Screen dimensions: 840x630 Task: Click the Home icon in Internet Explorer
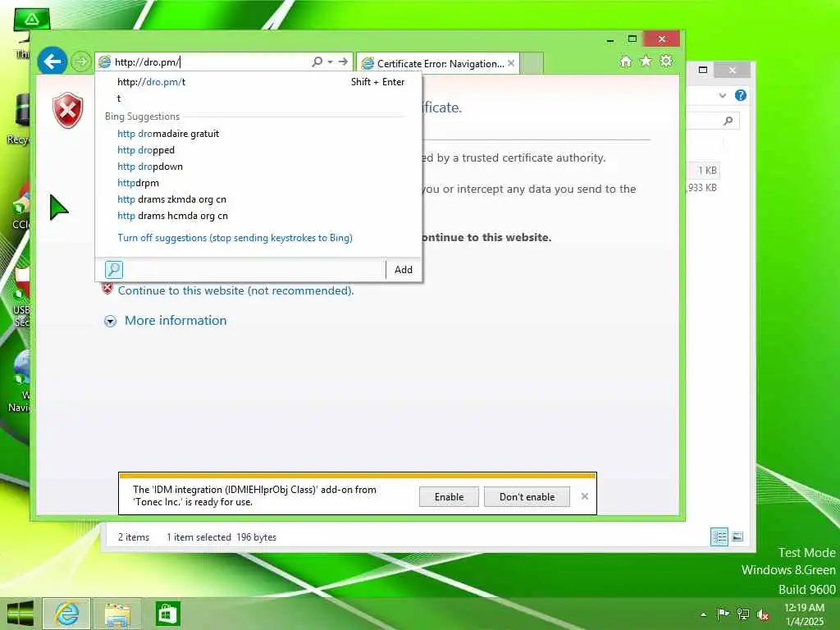[626, 61]
